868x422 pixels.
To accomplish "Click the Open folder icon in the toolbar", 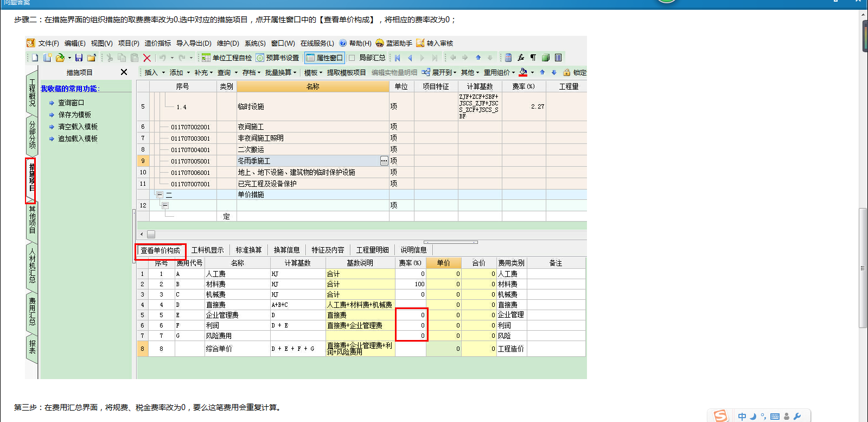I will click(x=60, y=58).
